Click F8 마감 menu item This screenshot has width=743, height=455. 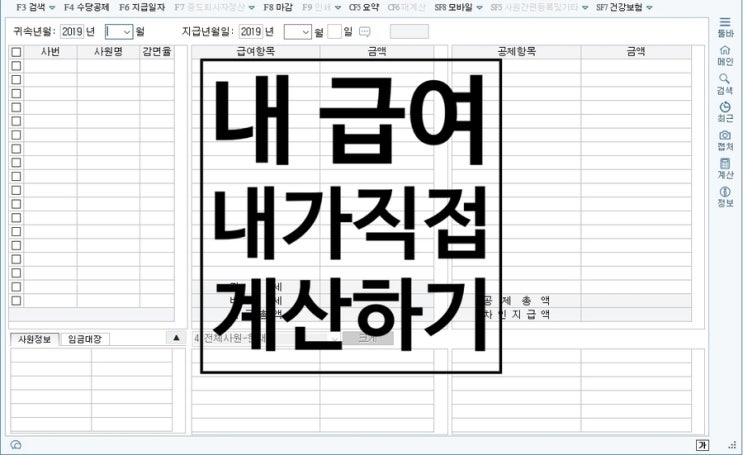278,8
